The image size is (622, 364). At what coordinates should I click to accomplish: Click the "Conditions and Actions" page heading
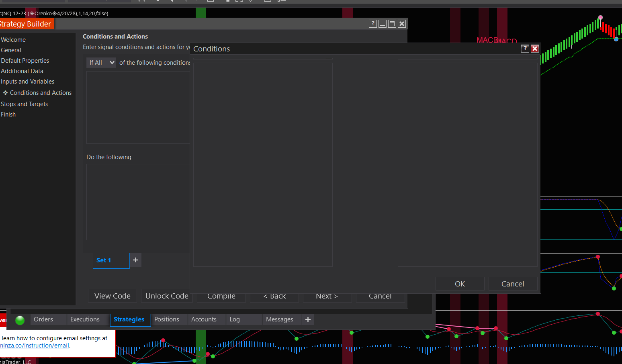115,37
